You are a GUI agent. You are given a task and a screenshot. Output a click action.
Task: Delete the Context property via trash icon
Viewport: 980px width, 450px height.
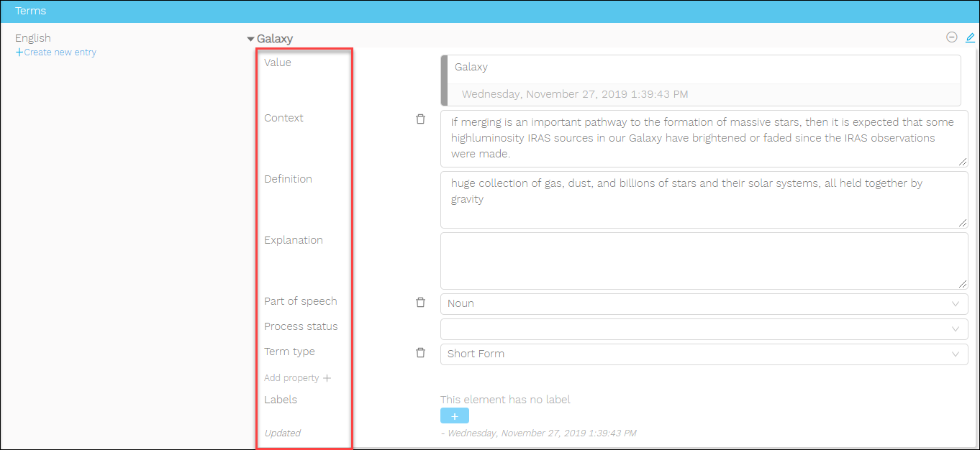421,119
